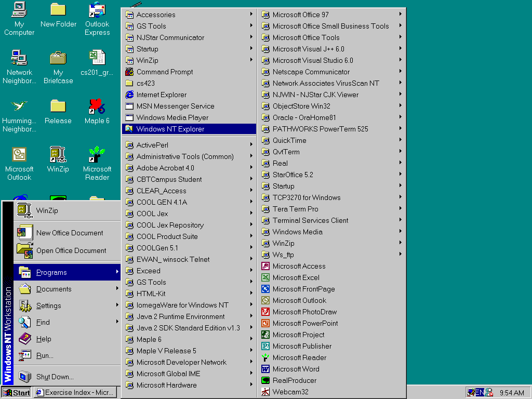Select Run from the Start menu
Screen dimensions: 532x399
45,355
